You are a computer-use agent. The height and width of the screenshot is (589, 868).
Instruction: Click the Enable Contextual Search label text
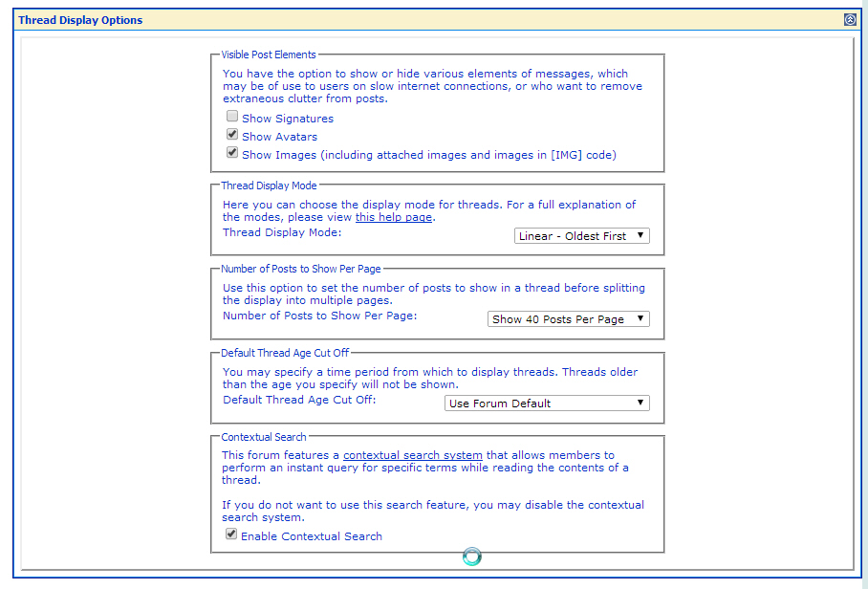tap(312, 536)
